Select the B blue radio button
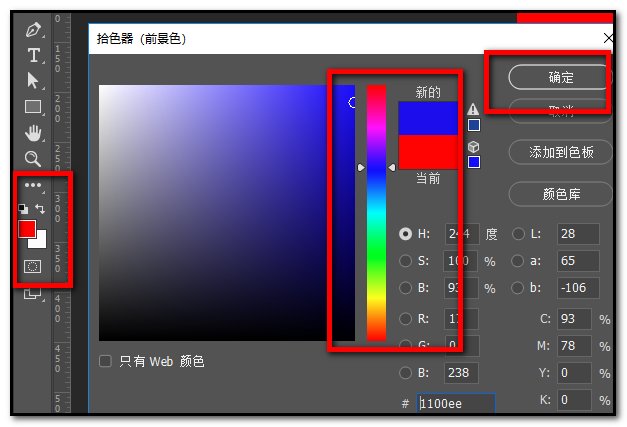Viewport: 627px width, 427px height. (x=405, y=373)
